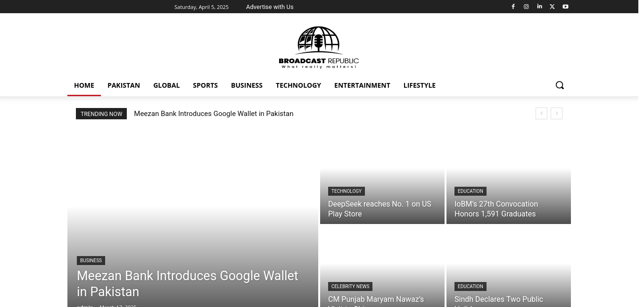Viewport: 644px width, 307px height.
Task: Open the LinkedIn social icon
Action: click(x=539, y=7)
